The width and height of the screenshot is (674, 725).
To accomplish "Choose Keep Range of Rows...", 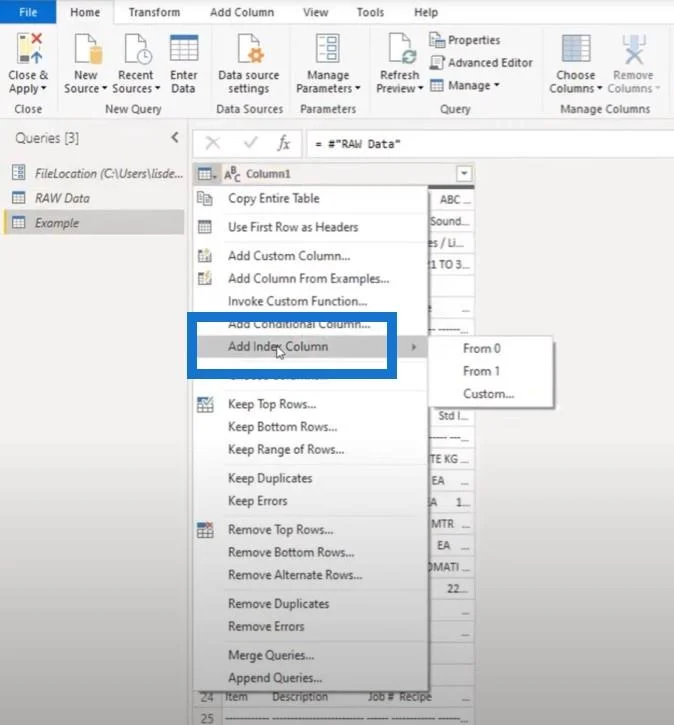I will (311, 449).
